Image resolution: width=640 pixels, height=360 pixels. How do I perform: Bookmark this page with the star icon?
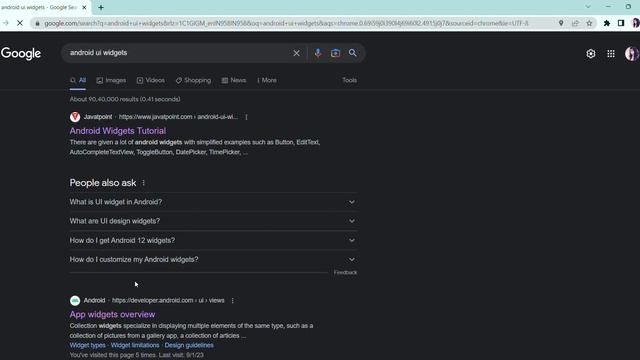point(589,23)
